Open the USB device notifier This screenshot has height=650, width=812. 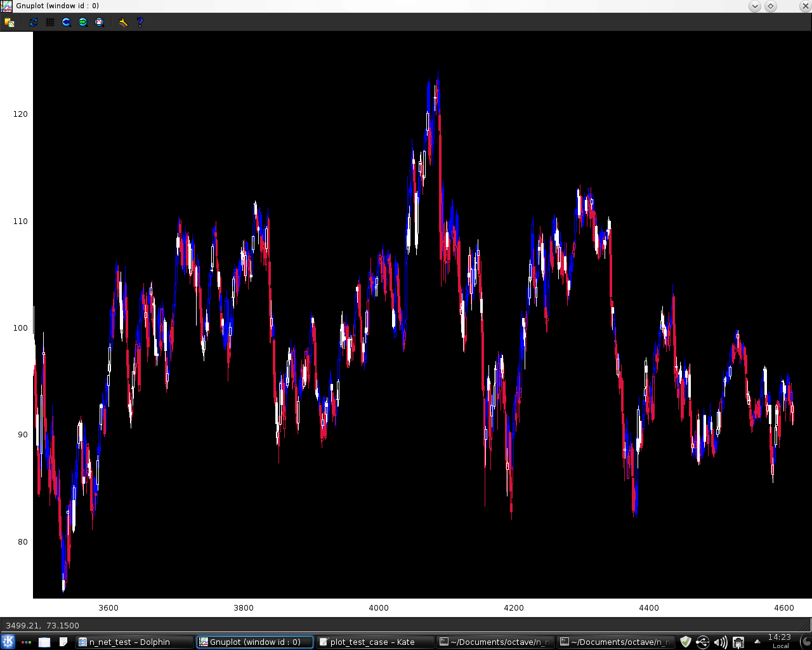click(x=703, y=642)
